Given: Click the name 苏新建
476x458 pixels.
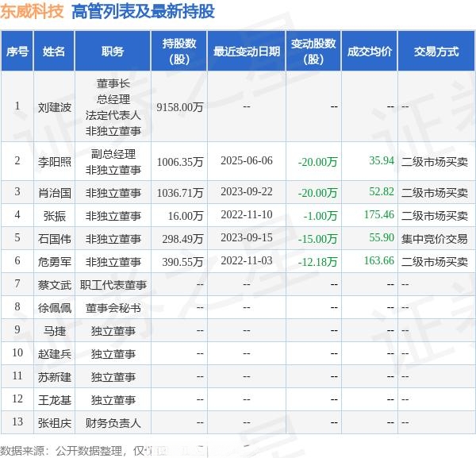Looking at the screenshot, I should (55, 377).
